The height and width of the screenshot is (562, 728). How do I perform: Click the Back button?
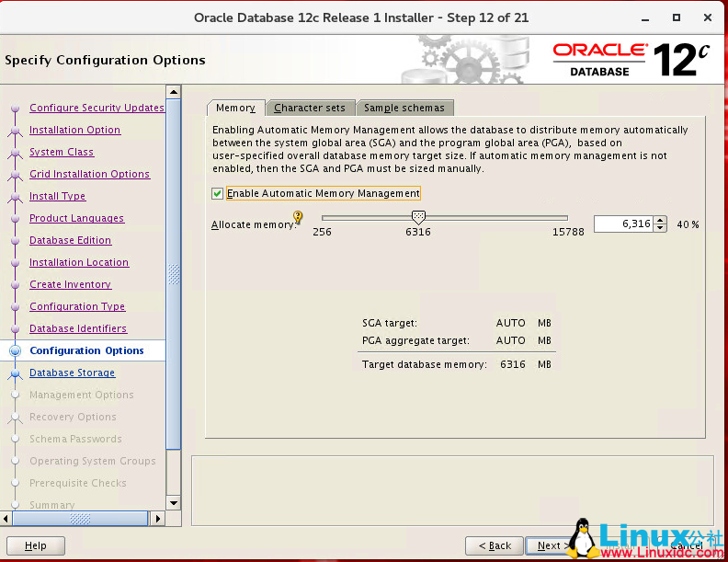tap(495, 545)
